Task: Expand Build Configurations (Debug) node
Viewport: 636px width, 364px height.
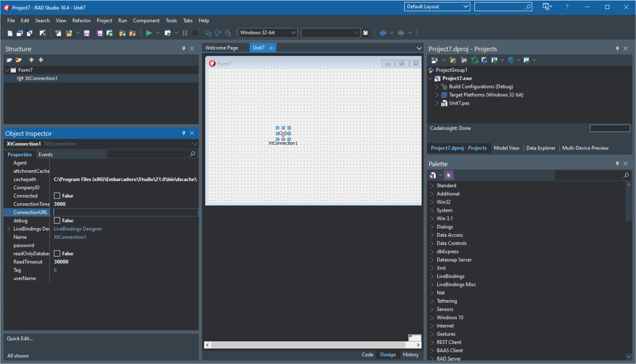Action: click(437, 87)
